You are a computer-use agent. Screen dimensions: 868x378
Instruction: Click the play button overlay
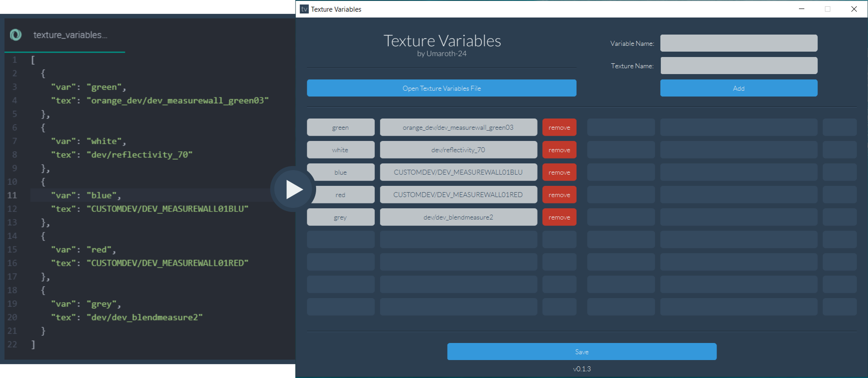293,189
